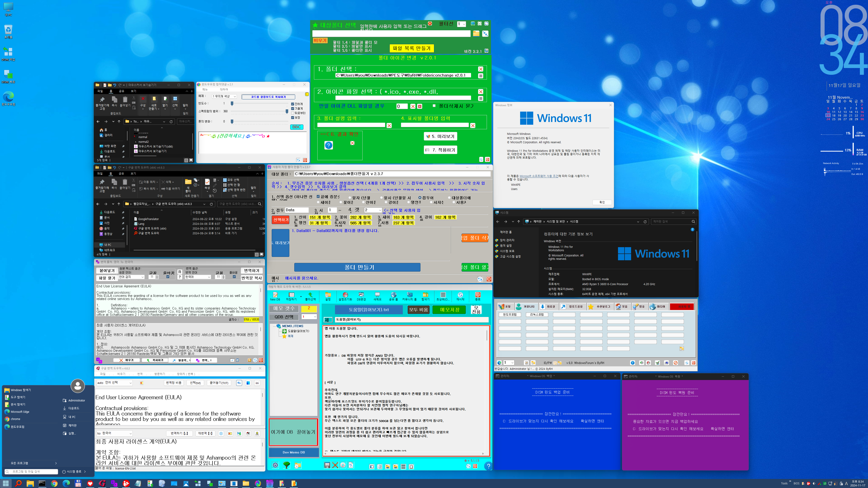Open 모든 프로그램 in Start menu
The width and height of the screenshot is (868, 488).
(x=31, y=463)
